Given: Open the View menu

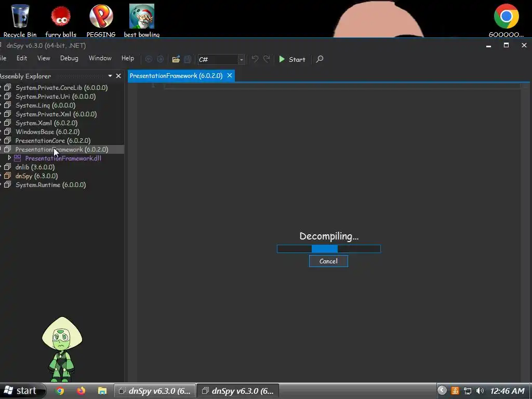Looking at the screenshot, I should coord(44,58).
